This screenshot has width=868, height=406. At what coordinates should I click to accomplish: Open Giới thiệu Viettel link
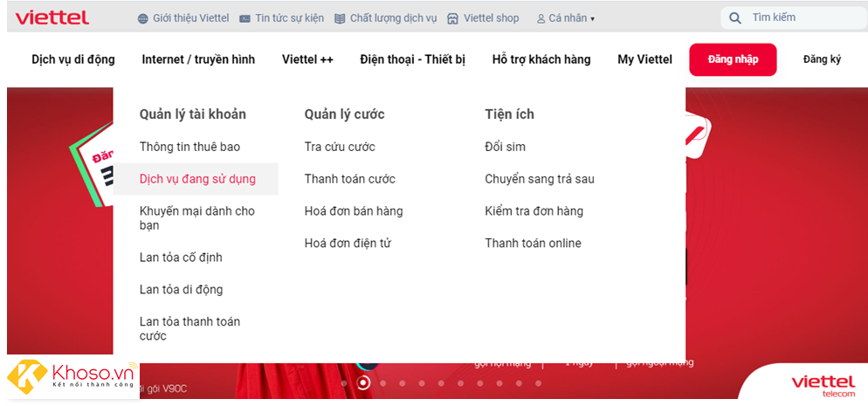pos(190,18)
